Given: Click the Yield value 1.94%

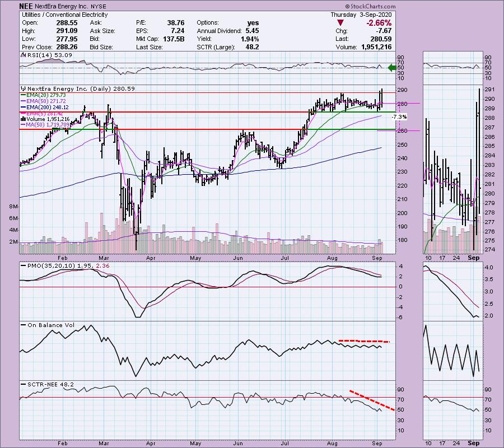Looking at the screenshot, I should 250,39.
